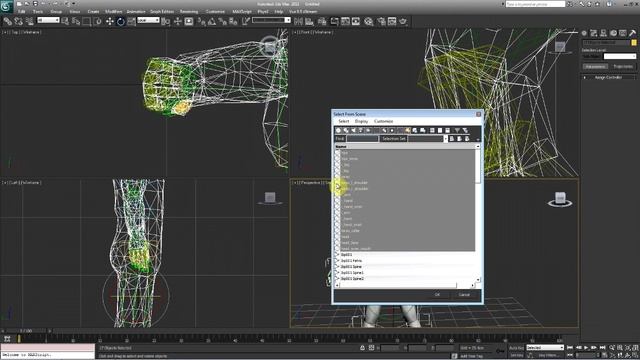Click the Rectangular Selection Region icon

click(x=87, y=21)
